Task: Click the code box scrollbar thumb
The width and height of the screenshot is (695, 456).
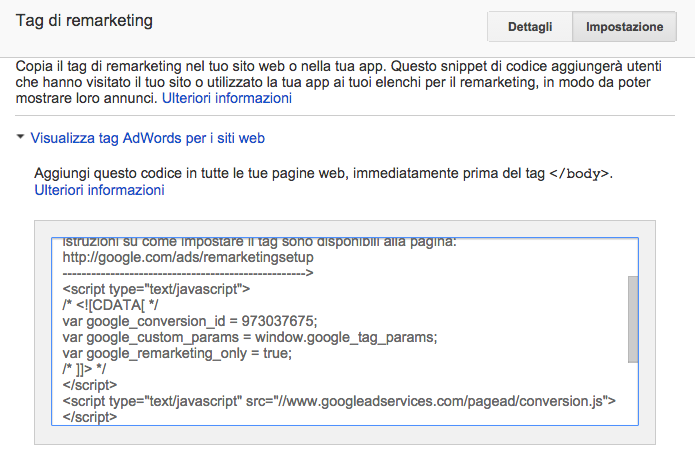Action: tap(633, 319)
